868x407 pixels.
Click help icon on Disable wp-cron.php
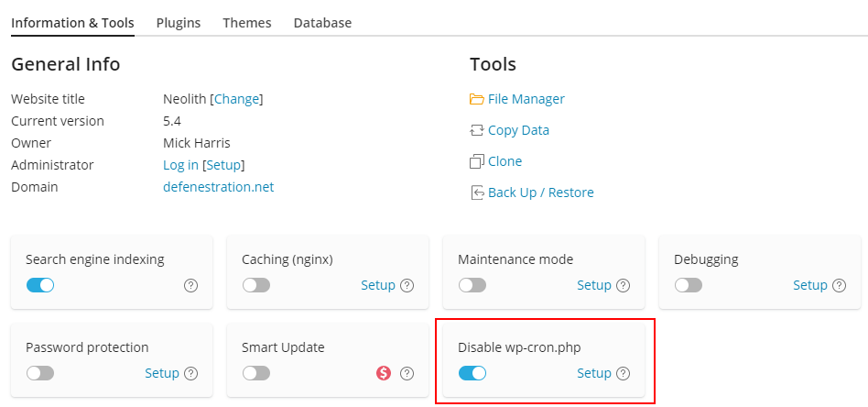pos(624,373)
